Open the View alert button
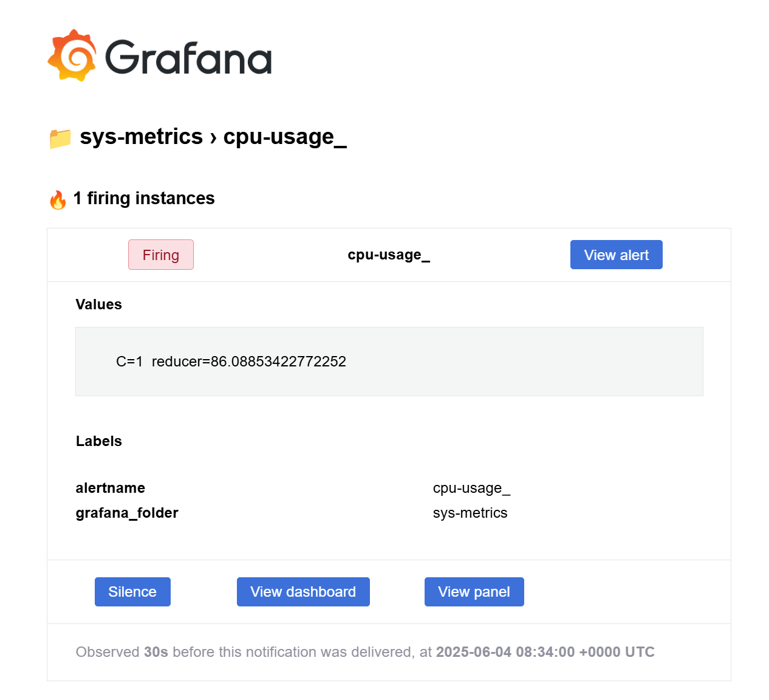769x700 pixels. click(616, 255)
